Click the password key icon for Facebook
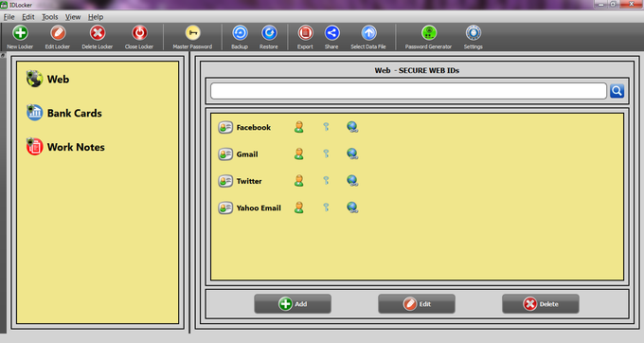Screen dimensions: 644x343 326,127
